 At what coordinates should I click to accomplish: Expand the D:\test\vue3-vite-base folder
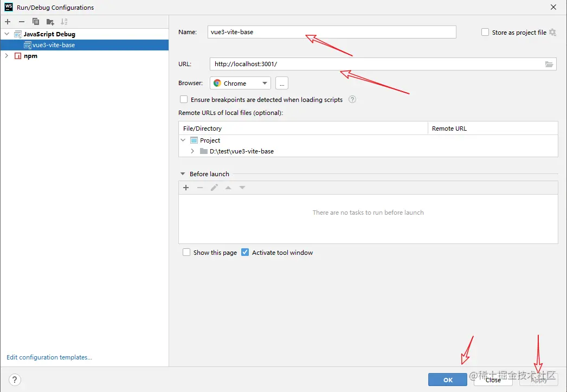click(x=192, y=151)
